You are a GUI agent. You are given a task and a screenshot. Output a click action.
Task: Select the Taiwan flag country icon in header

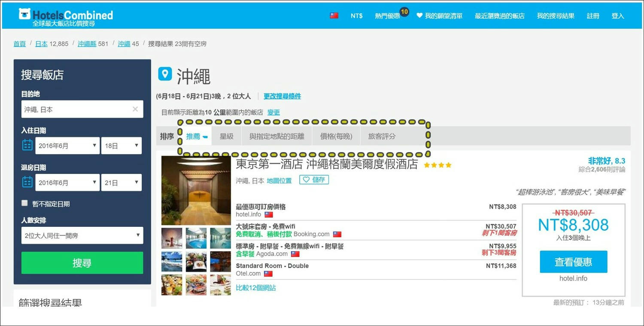click(334, 15)
